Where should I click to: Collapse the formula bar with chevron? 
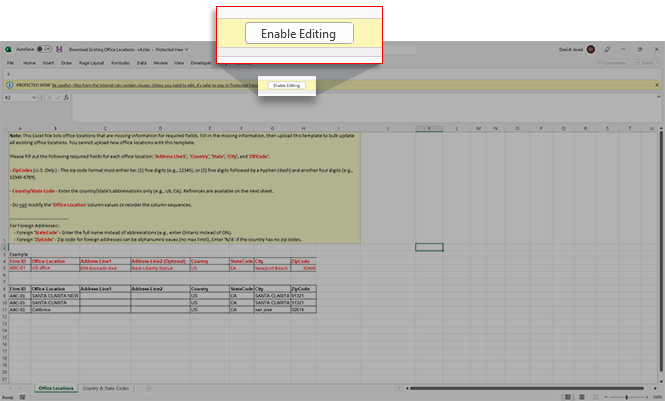click(x=659, y=97)
